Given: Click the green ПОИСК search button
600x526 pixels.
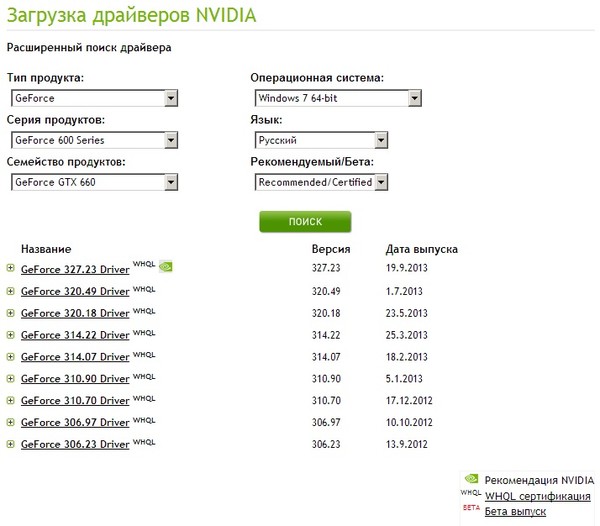Looking at the screenshot, I should pos(305,221).
